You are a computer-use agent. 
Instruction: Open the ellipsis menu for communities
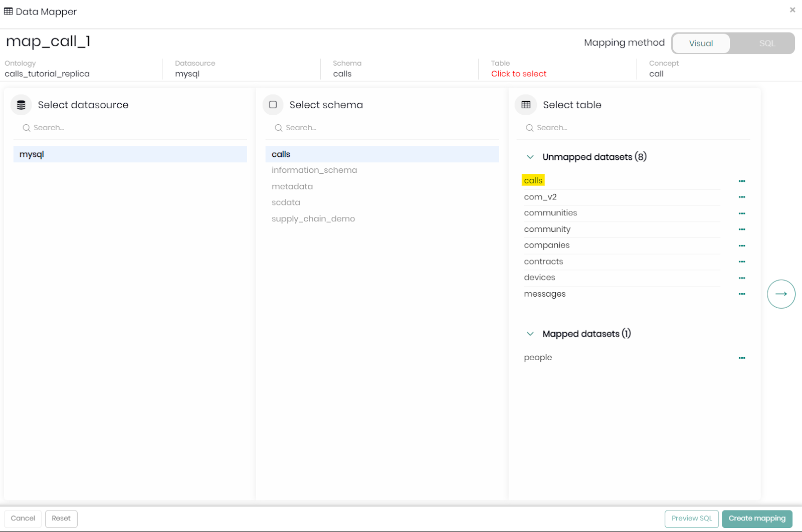tap(742, 213)
